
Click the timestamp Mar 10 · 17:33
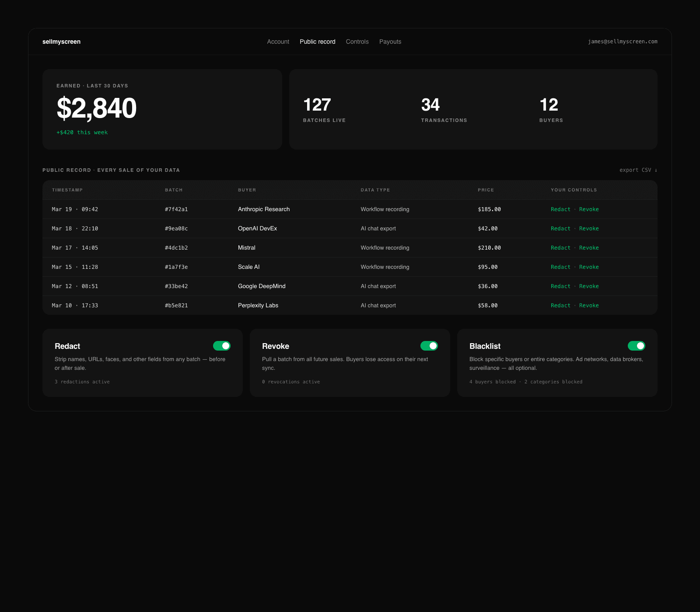point(75,306)
